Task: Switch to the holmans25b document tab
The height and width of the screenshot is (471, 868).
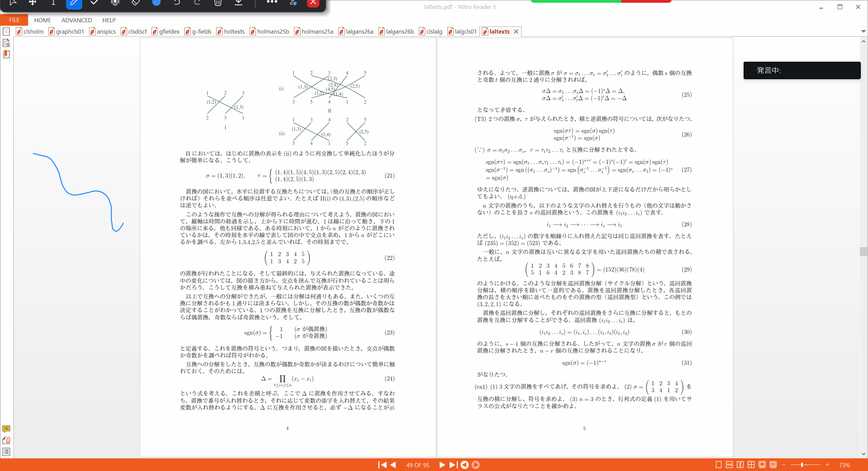Action: click(269, 32)
